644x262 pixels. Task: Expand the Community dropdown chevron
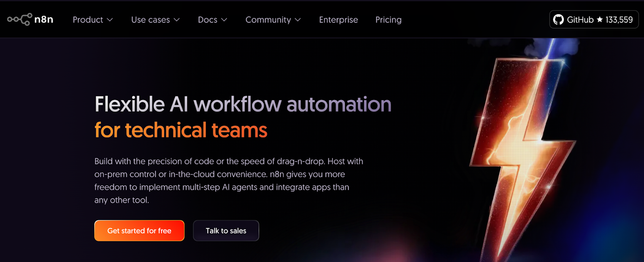pos(298,20)
